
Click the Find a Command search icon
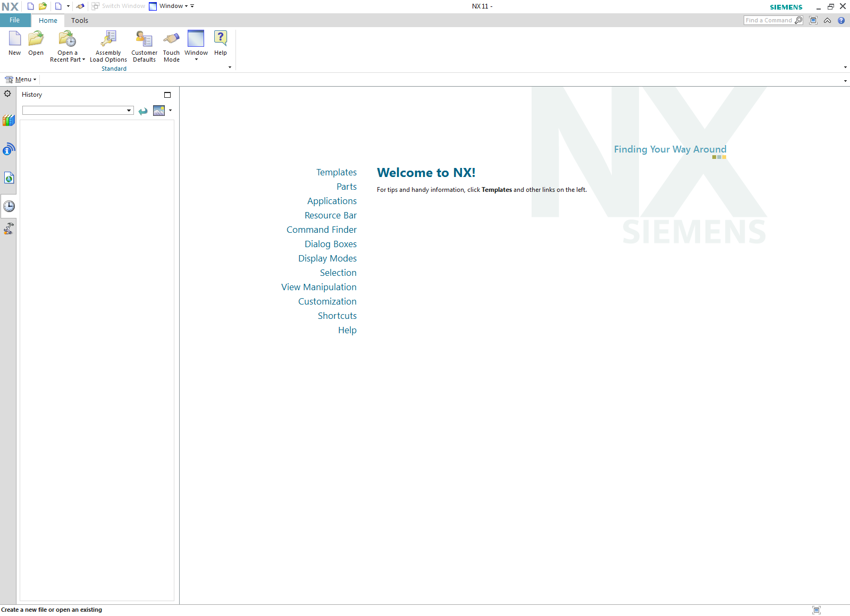coord(798,20)
